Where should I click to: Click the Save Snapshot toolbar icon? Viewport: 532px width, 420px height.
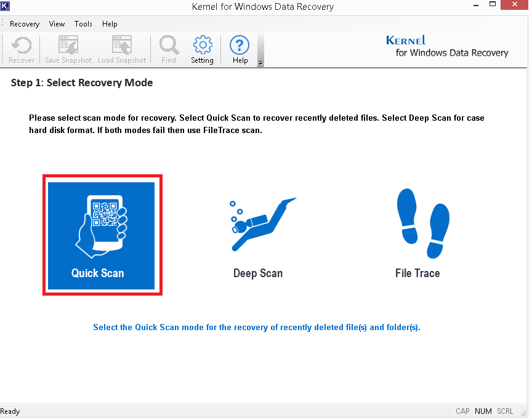(68, 49)
